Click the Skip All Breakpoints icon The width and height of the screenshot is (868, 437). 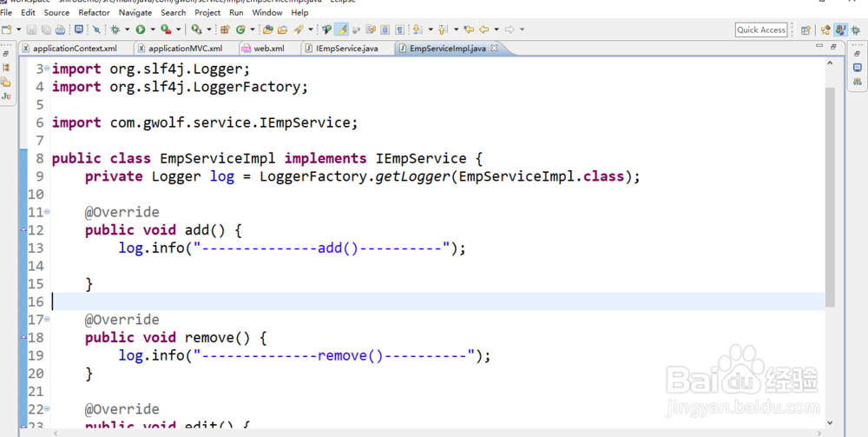(96, 30)
